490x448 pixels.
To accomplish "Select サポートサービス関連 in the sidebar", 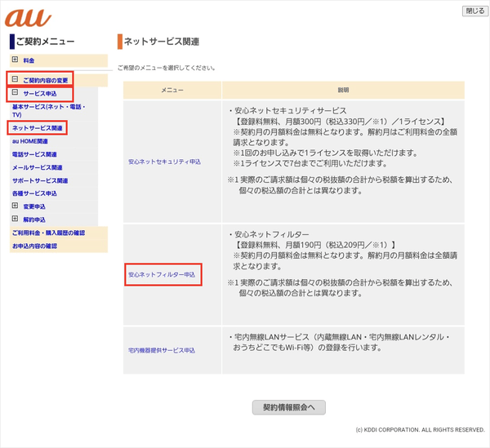I will (39, 180).
